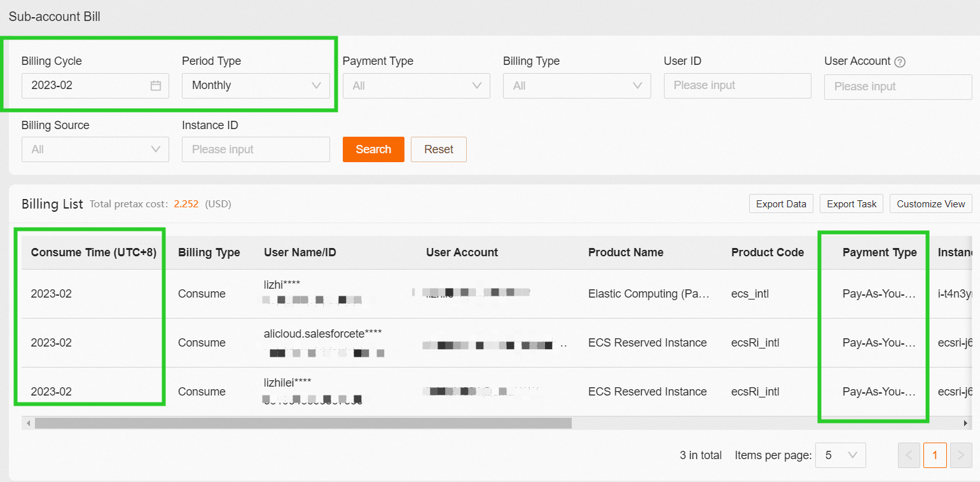Open the Export Task button
The height and width of the screenshot is (482, 980).
pyautogui.click(x=852, y=204)
